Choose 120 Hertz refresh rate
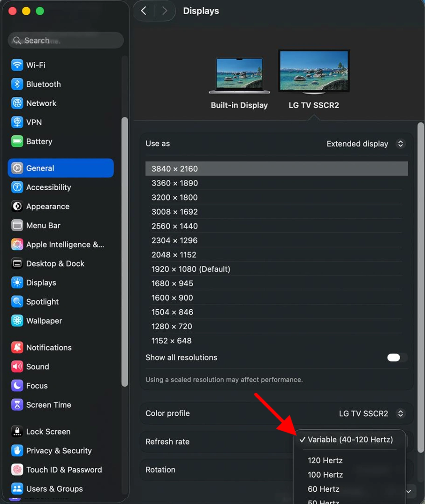Image resolution: width=425 pixels, height=504 pixels. point(324,460)
